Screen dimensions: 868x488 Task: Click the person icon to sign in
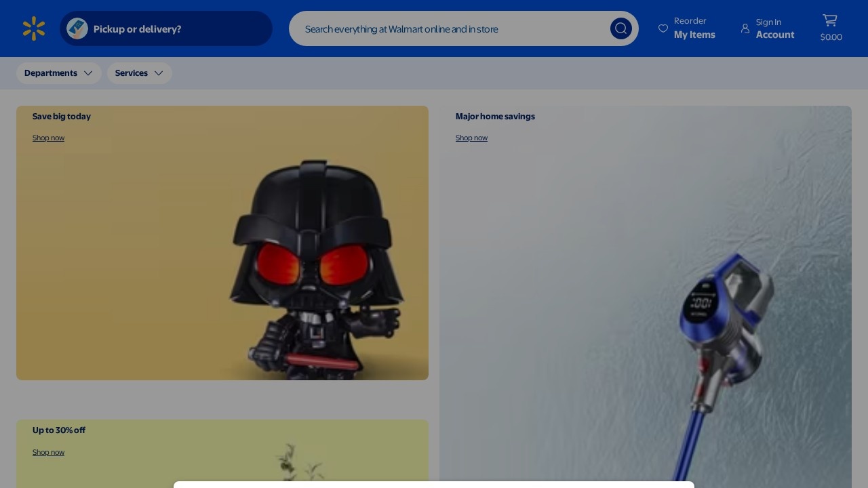tap(745, 28)
